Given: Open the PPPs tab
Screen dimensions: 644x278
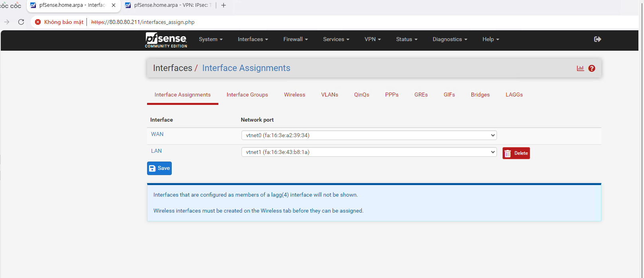Looking at the screenshot, I should point(392,95).
